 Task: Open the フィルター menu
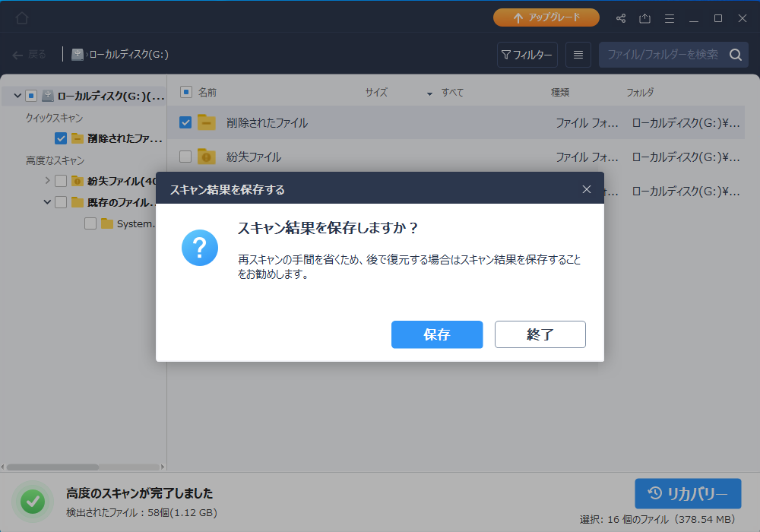pos(527,55)
